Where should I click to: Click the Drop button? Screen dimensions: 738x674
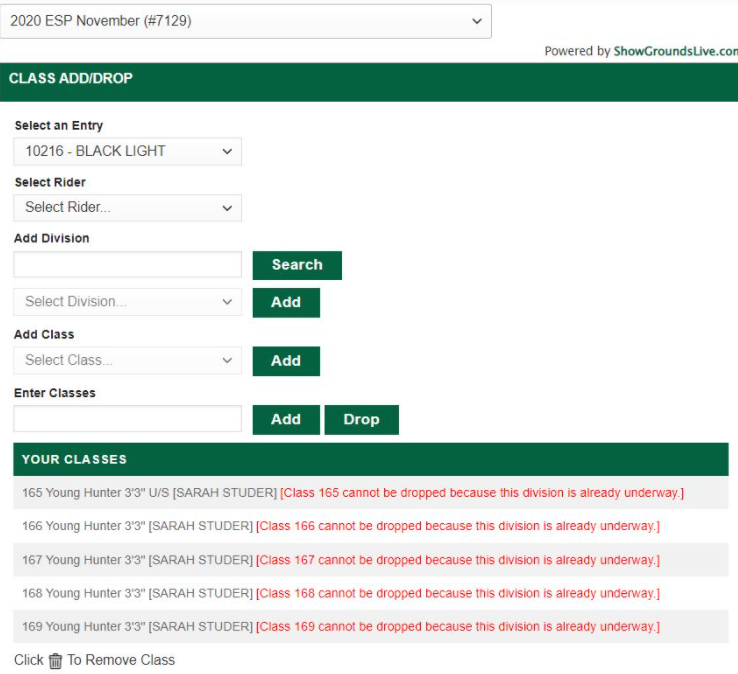coord(361,419)
